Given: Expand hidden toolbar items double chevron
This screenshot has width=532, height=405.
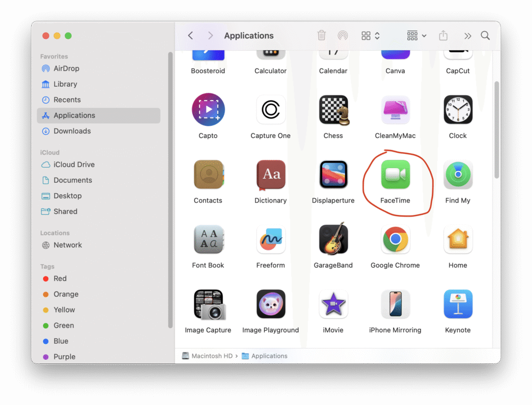Looking at the screenshot, I should [x=468, y=36].
